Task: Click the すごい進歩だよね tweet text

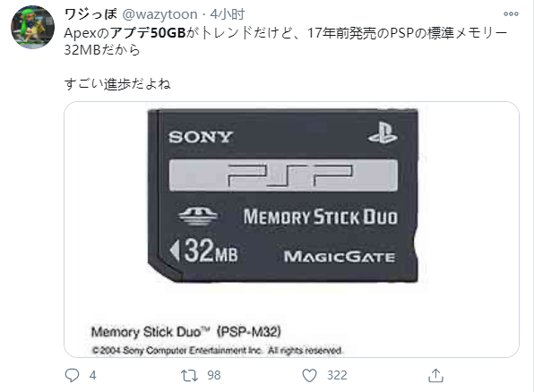Action: pos(117,84)
